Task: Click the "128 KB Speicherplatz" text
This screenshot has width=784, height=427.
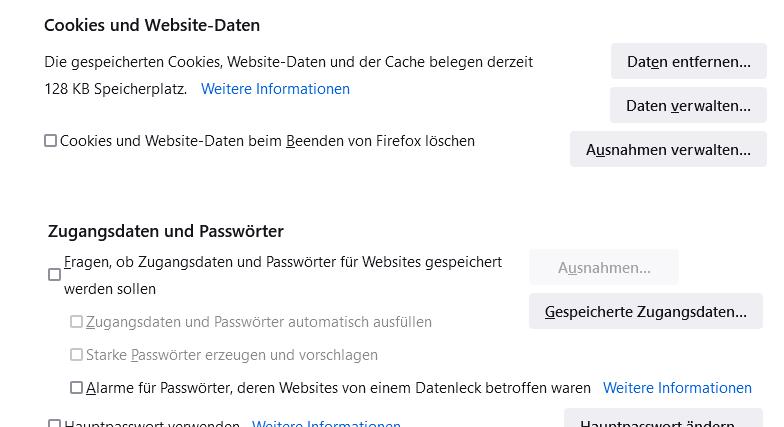Action: point(115,89)
